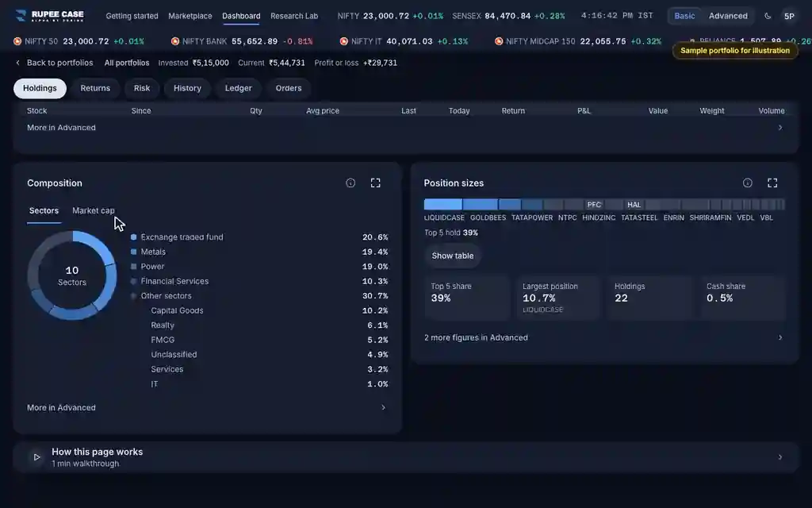Click the sectors donut chart
The image size is (812, 508).
[x=72, y=275]
